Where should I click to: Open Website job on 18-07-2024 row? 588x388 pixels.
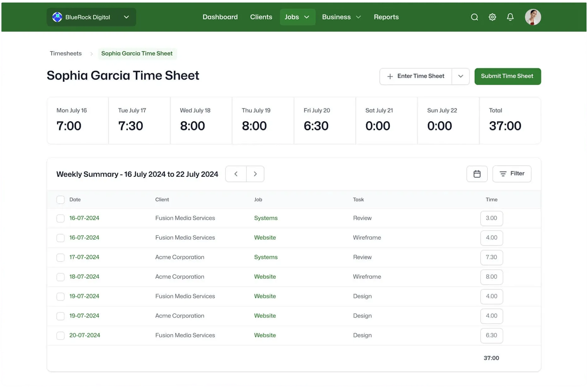click(x=265, y=277)
